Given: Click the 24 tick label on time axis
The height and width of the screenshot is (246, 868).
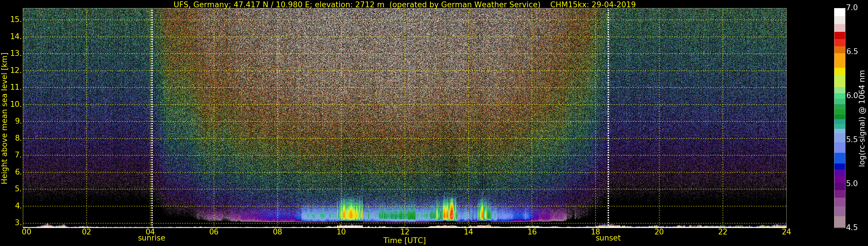Looking at the screenshot, I should (x=786, y=232).
